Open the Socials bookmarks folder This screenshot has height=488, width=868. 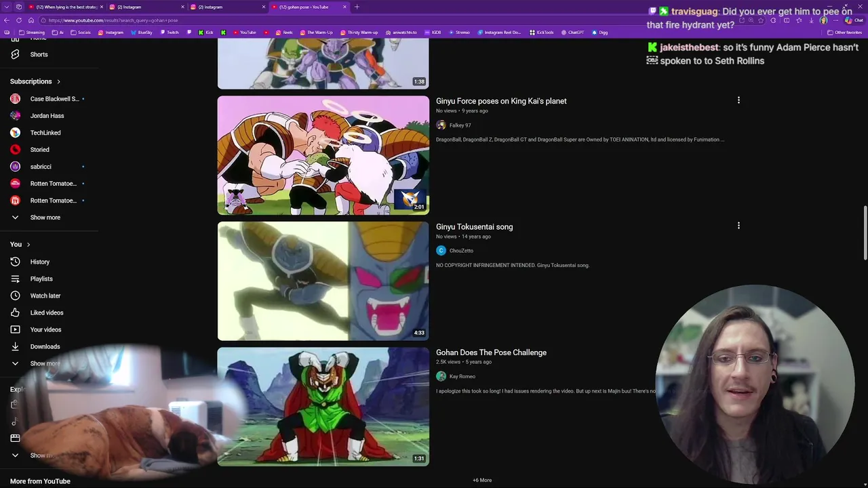(x=81, y=33)
